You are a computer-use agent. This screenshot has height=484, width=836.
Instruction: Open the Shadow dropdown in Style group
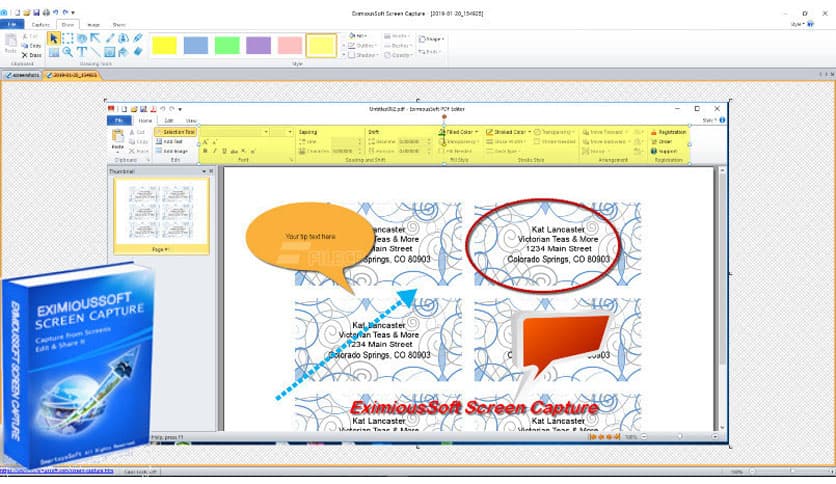click(x=363, y=55)
